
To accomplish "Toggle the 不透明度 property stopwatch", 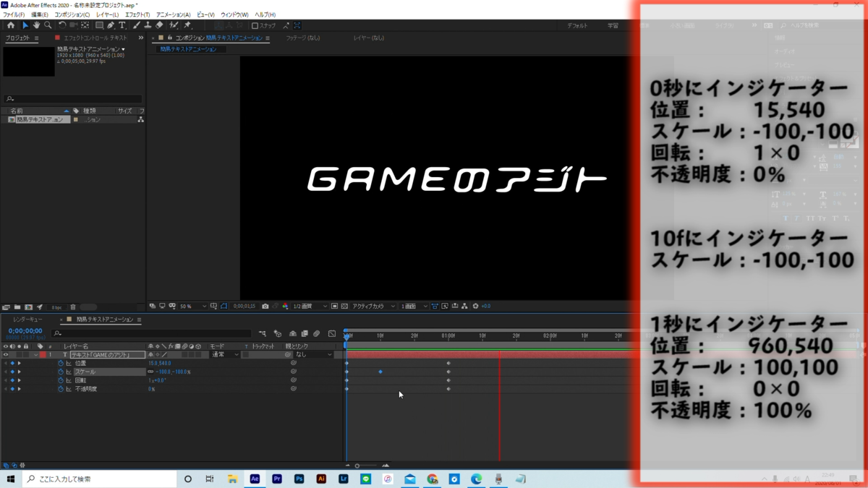I will click(x=61, y=389).
